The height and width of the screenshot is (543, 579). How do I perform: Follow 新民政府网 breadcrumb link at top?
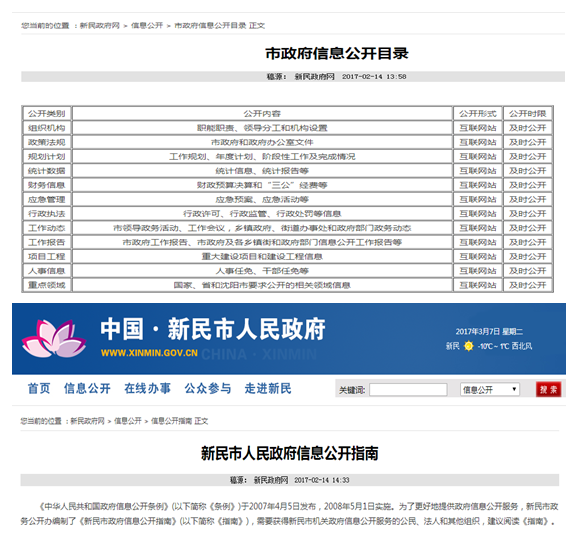100,25
